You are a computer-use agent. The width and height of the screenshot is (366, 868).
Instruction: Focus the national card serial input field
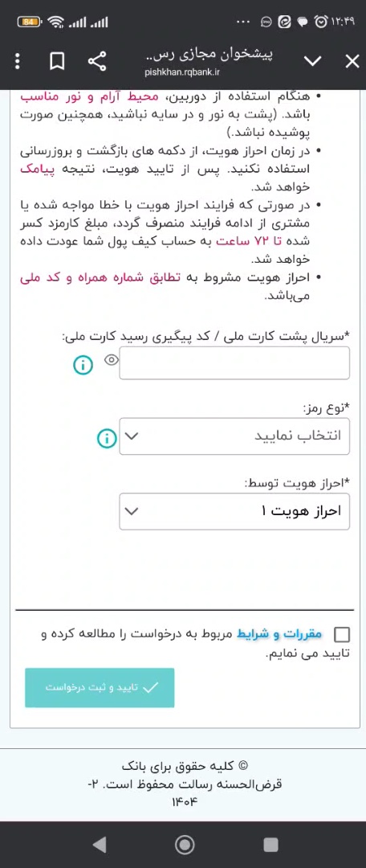[234, 363]
